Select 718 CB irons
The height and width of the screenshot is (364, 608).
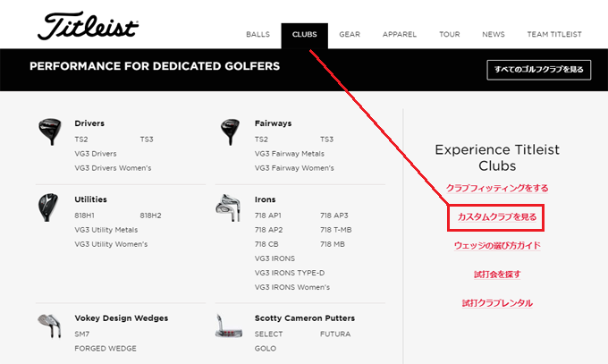pos(266,244)
